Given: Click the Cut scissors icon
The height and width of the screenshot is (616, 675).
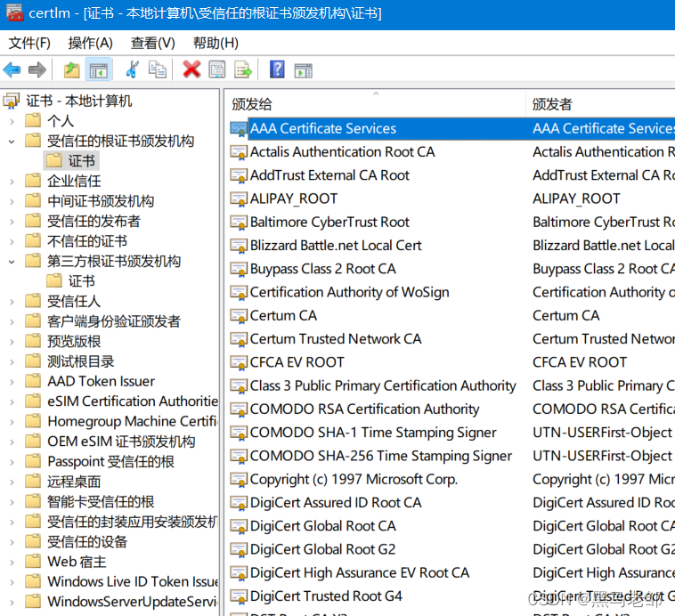Looking at the screenshot, I should click(132, 69).
